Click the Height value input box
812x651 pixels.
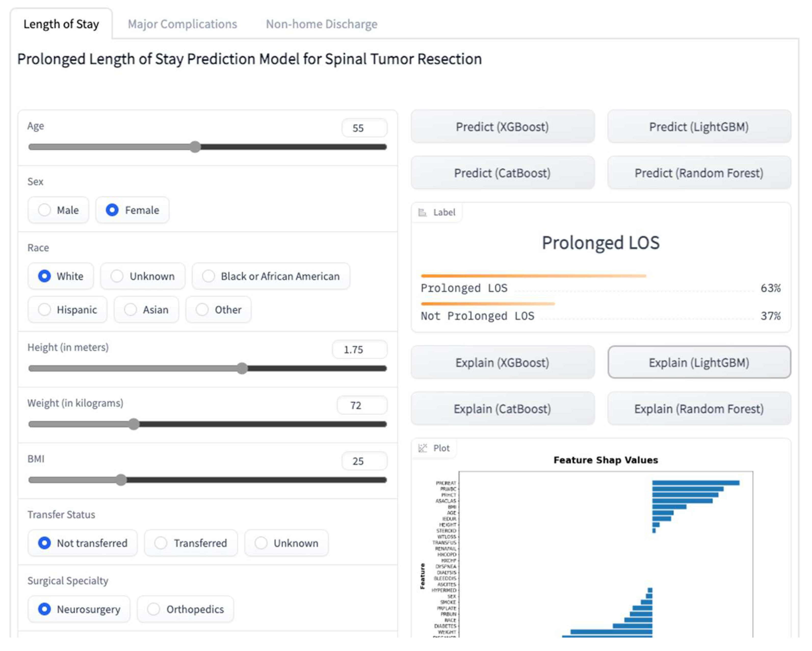point(359,350)
